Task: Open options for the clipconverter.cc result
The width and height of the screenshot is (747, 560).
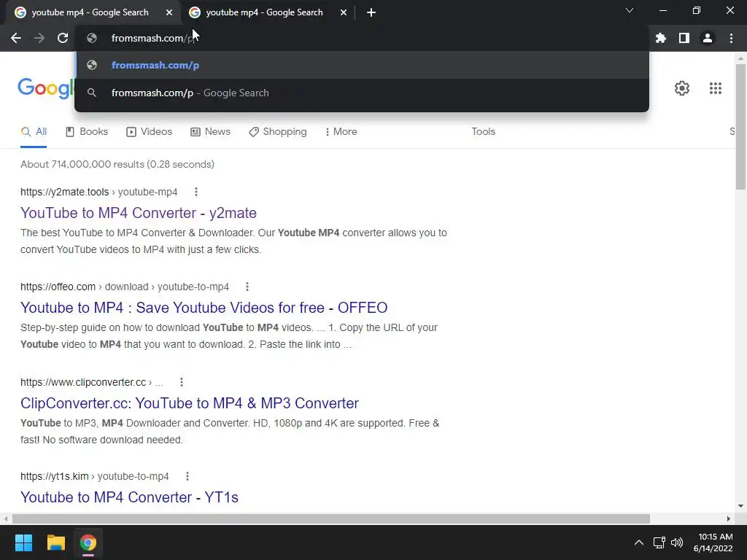Action: (182, 382)
